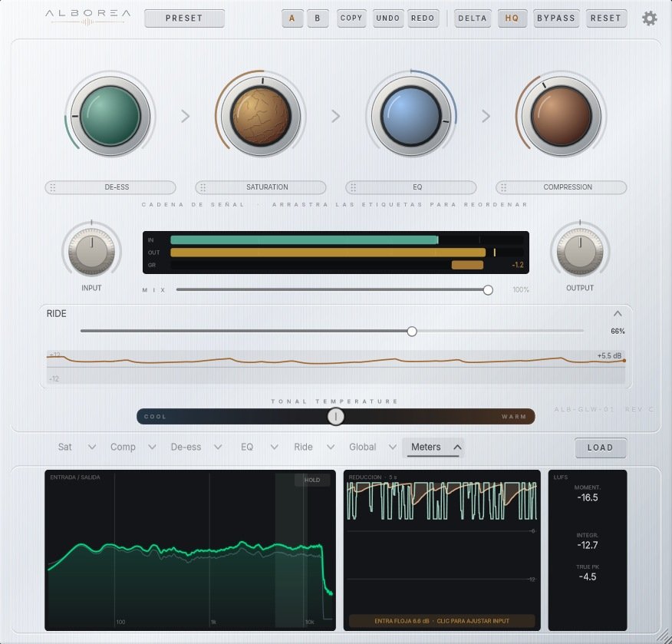Click the UNDO button
The width and height of the screenshot is (672, 644).
point(388,18)
